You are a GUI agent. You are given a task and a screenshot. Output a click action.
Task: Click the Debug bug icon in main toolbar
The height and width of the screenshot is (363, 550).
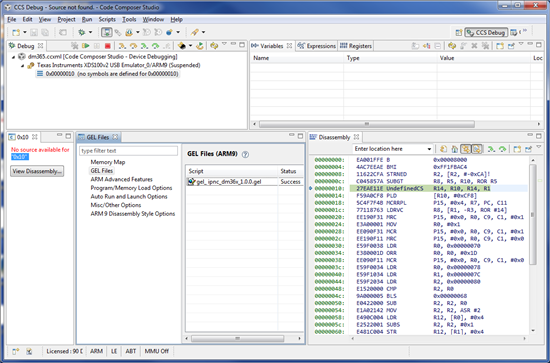coord(82,32)
